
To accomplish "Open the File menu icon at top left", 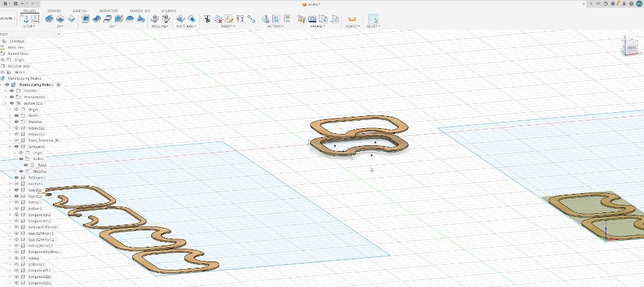I will point(6,4).
